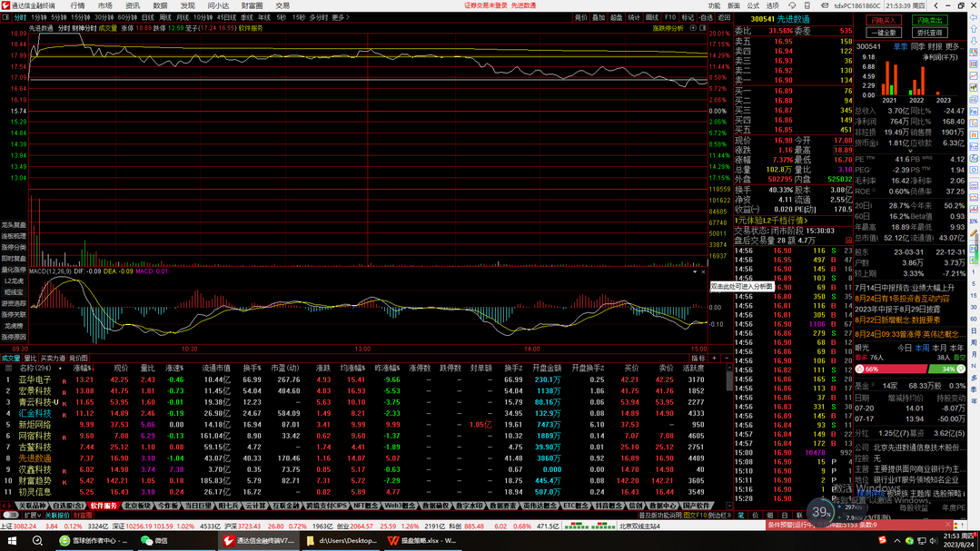Open the 国产软件 sector tab
This screenshot has width=980, height=551.
click(x=697, y=506)
